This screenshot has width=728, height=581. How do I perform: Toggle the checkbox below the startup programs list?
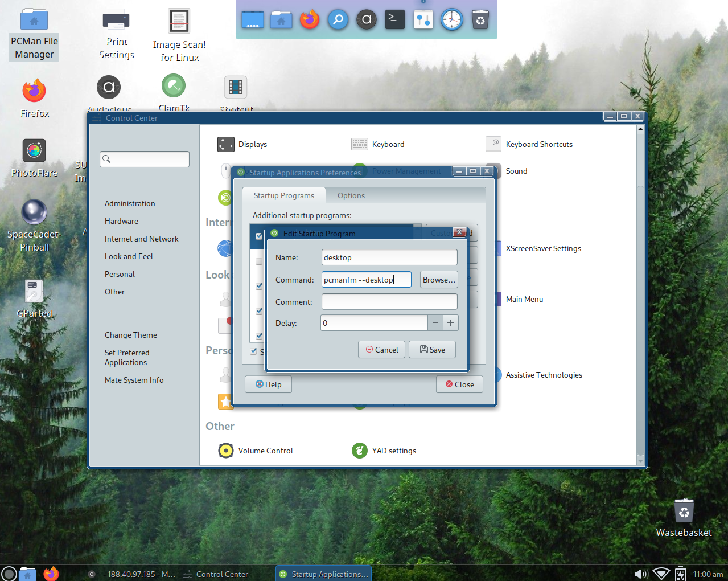coord(254,351)
